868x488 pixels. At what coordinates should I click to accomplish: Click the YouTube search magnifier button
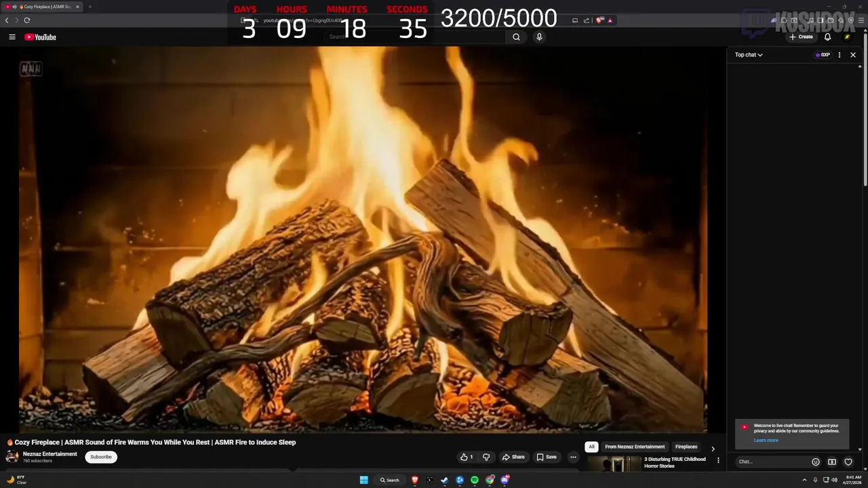point(516,37)
